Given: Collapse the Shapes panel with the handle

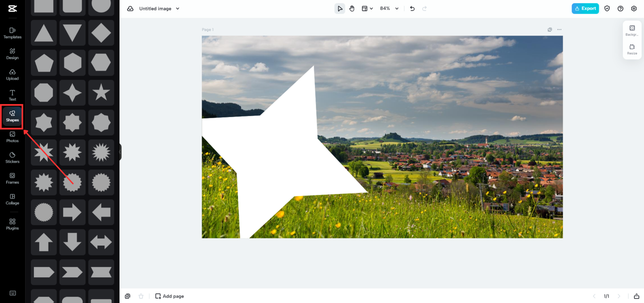Looking at the screenshot, I should (x=120, y=152).
